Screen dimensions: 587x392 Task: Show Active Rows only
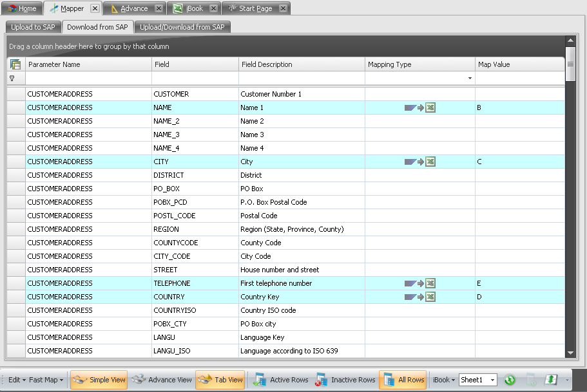[x=281, y=380]
